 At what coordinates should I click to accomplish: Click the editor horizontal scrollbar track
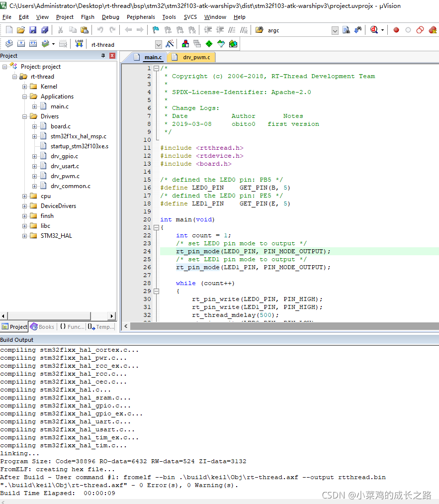coord(284,326)
